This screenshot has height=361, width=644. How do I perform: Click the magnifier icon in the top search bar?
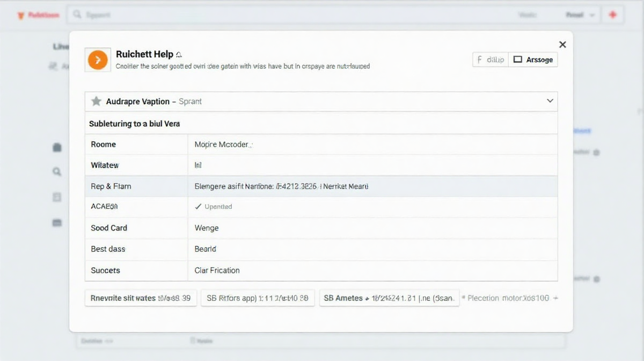(x=78, y=15)
